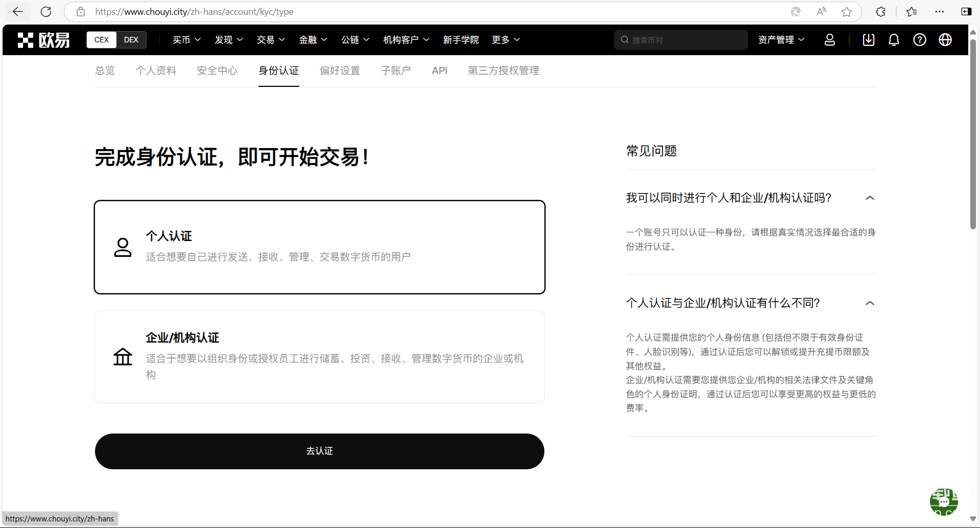Switch to the 安全中心 tab
This screenshot has width=980, height=528.
click(217, 71)
